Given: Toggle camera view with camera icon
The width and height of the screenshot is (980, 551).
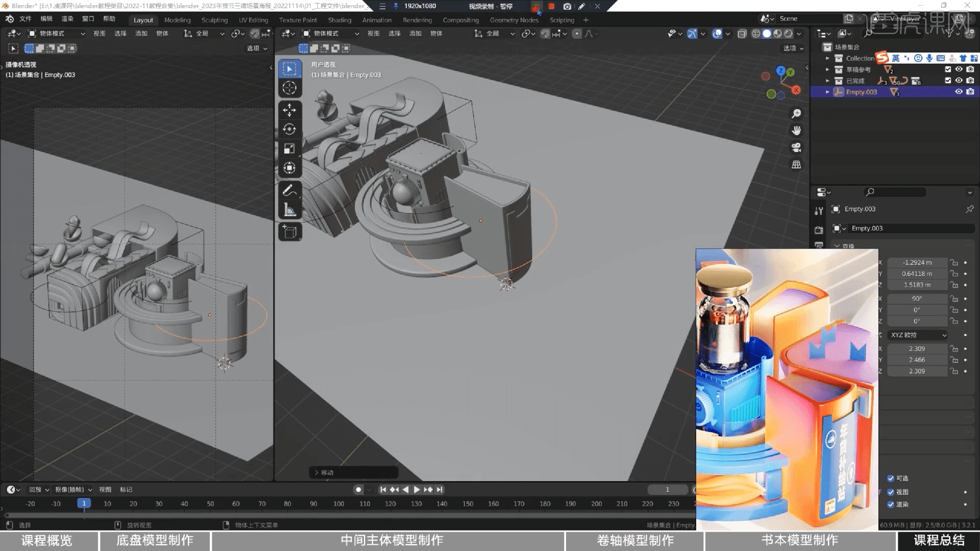Looking at the screenshot, I should 796,147.
